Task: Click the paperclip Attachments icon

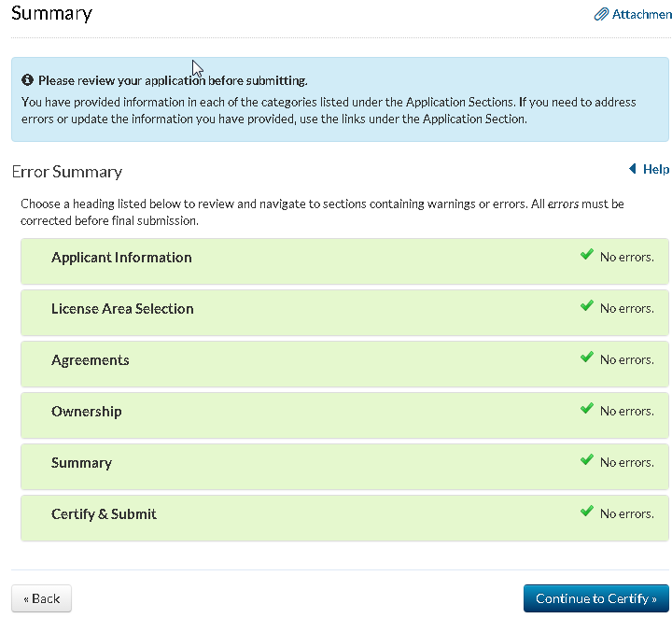Action: (x=601, y=15)
